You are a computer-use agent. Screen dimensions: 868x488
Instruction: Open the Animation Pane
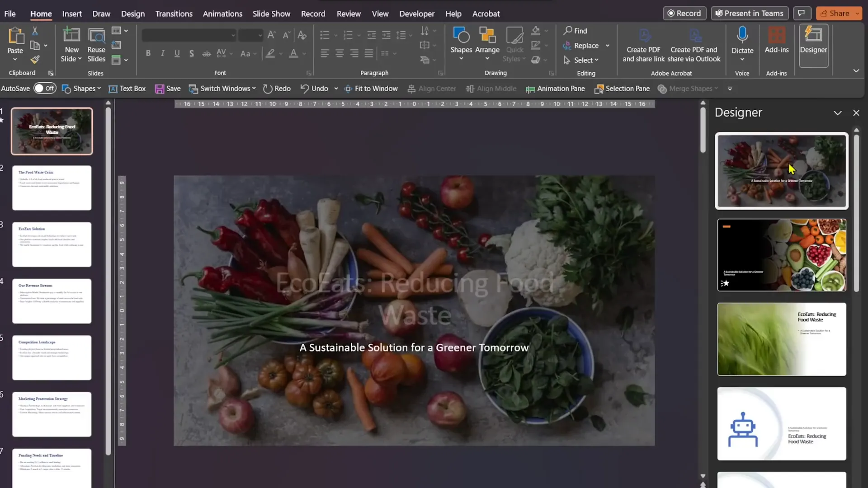point(555,89)
